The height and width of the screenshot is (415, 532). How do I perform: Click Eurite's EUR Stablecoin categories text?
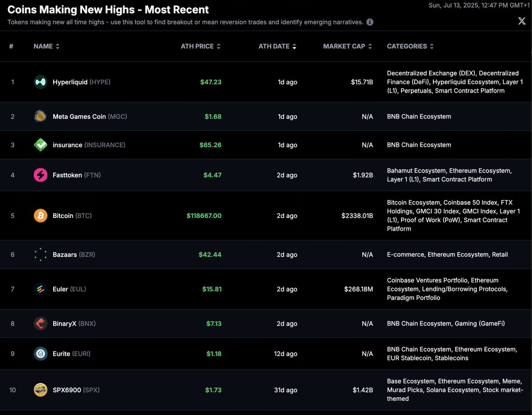[452, 354]
